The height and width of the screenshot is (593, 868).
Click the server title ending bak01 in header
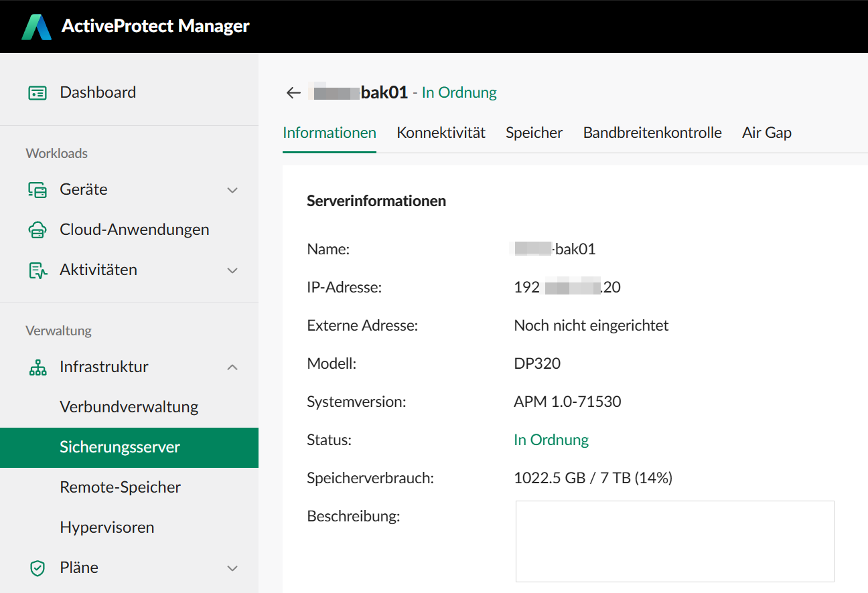[359, 92]
